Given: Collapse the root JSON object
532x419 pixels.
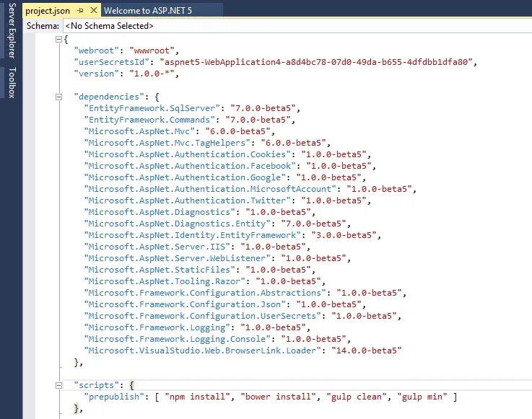Looking at the screenshot, I should pos(58,40).
